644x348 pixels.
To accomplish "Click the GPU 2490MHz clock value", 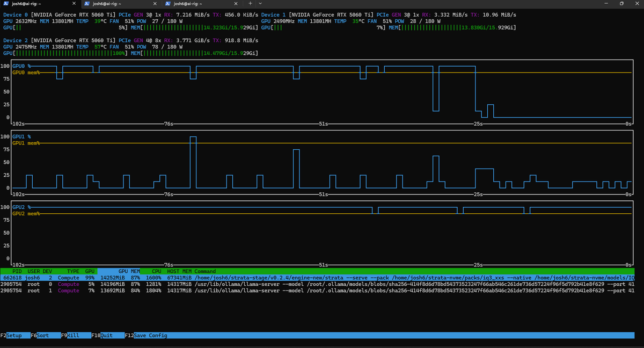I will pos(278,21).
